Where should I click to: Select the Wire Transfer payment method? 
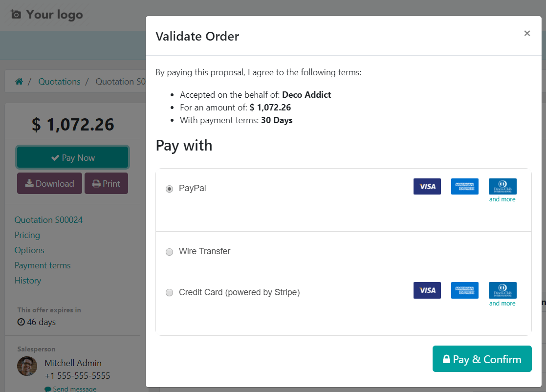point(169,252)
